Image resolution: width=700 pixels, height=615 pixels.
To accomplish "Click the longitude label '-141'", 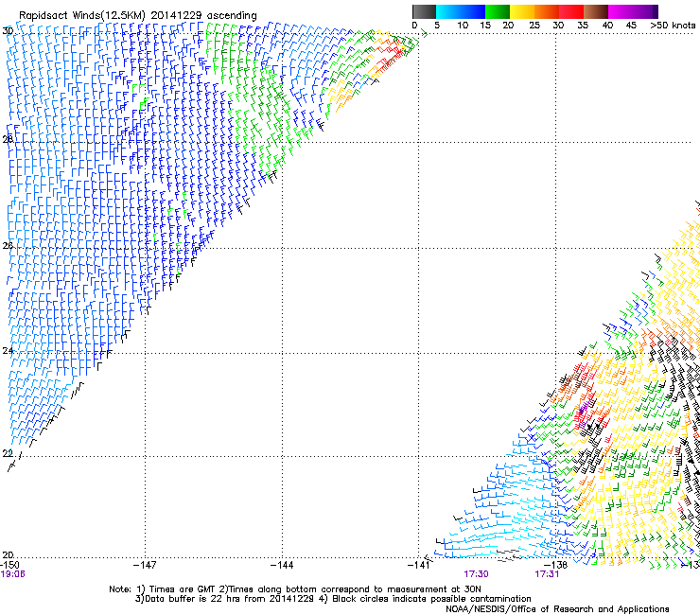I will point(419,565).
